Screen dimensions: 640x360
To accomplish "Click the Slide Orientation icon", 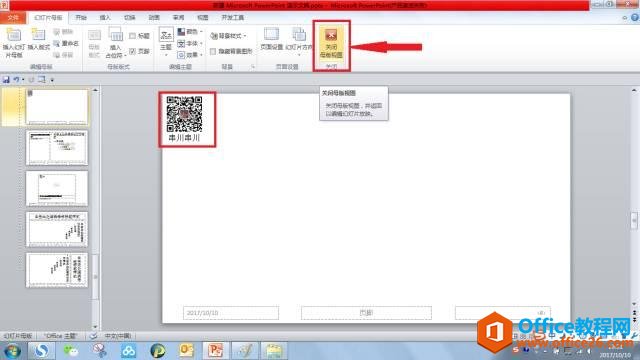I will 299,35.
